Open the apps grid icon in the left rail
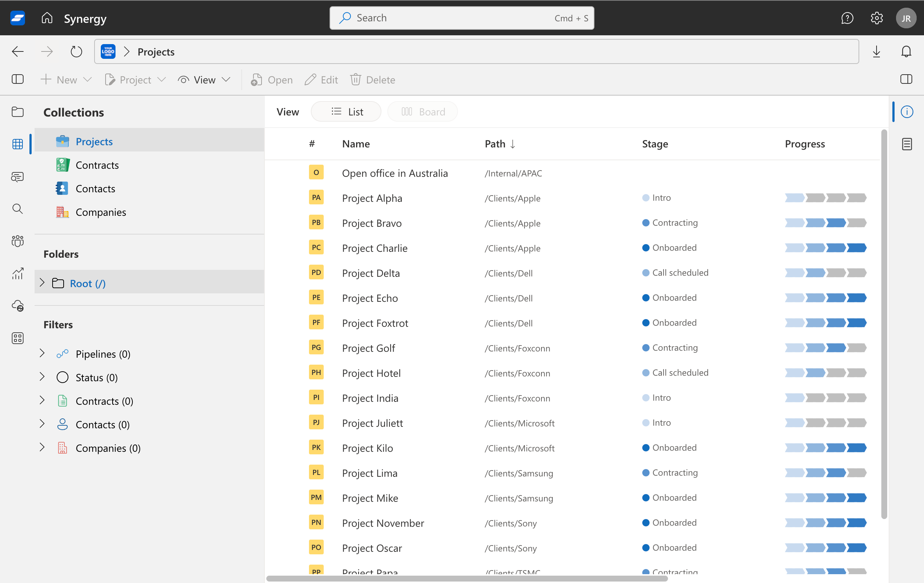 tap(18, 338)
